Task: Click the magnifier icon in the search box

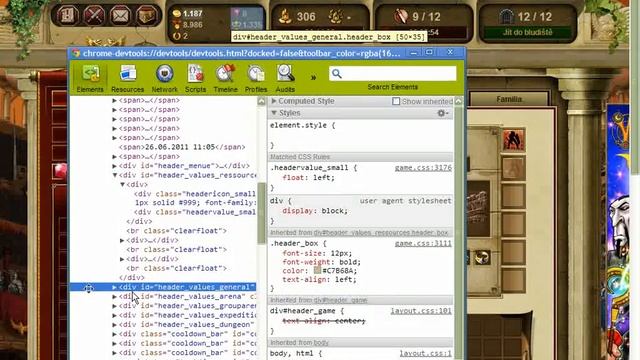Action: click(337, 73)
